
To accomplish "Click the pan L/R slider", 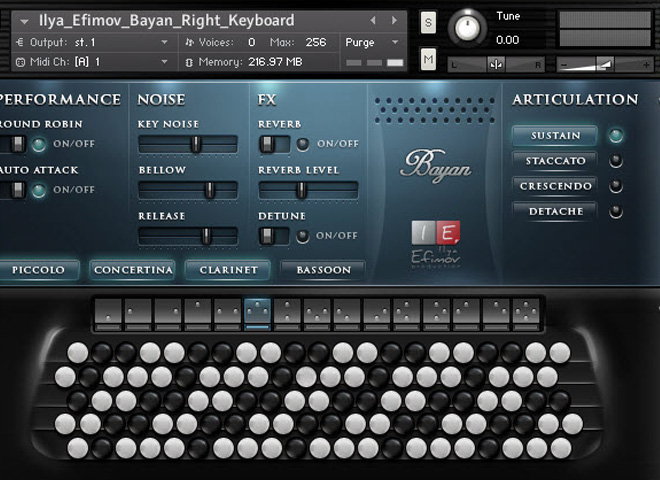I will pos(496,65).
